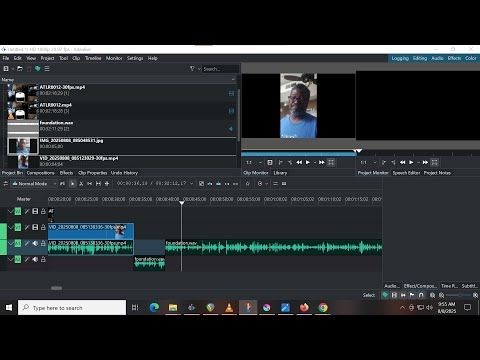
Task: Select the Slip tool in timeline toolbar
Action: tap(98, 184)
